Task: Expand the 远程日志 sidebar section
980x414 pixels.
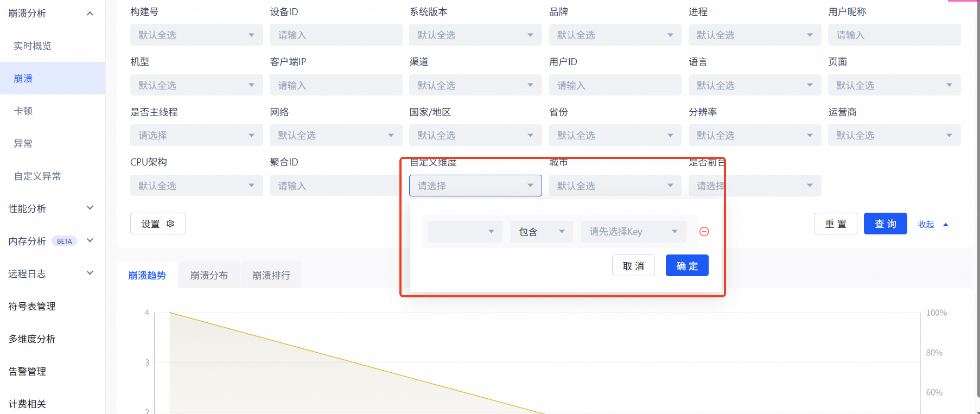Action: (x=90, y=273)
